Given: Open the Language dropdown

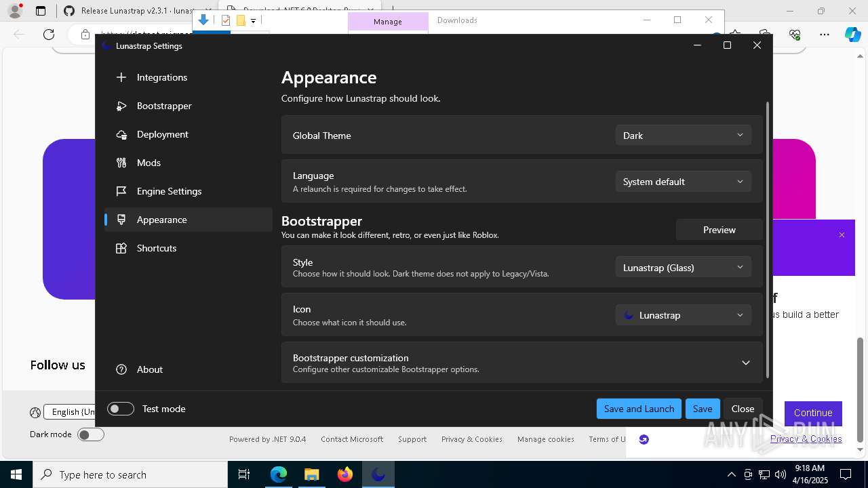Looking at the screenshot, I should (x=683, y=182).
